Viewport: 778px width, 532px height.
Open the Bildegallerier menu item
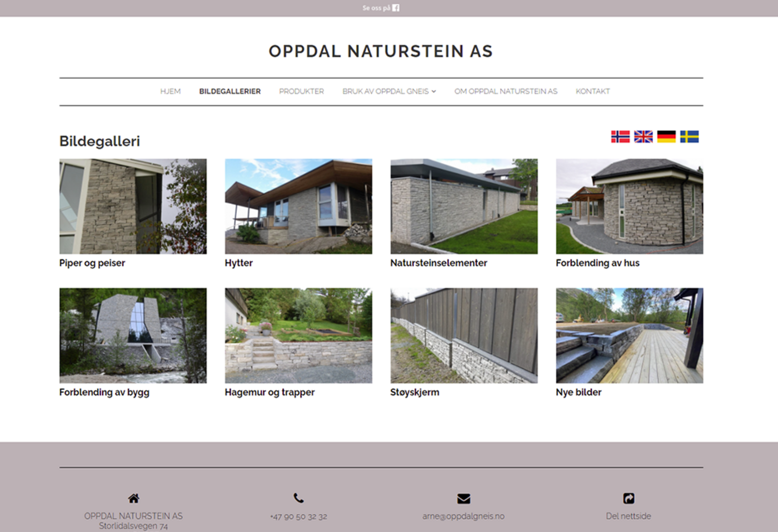click(x=230, y=92)
